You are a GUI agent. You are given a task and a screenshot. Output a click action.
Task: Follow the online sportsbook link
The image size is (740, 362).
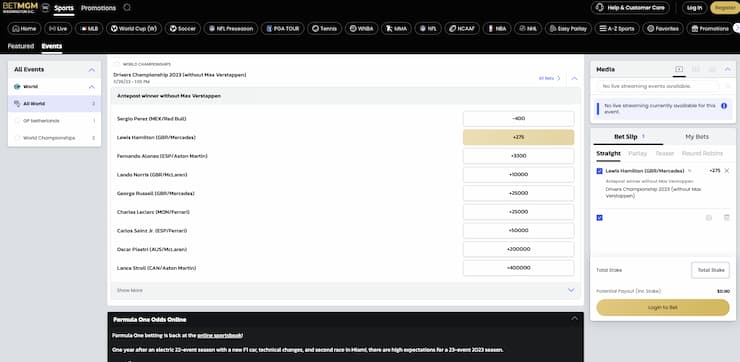pyautogui.click(x=219, y=336)
